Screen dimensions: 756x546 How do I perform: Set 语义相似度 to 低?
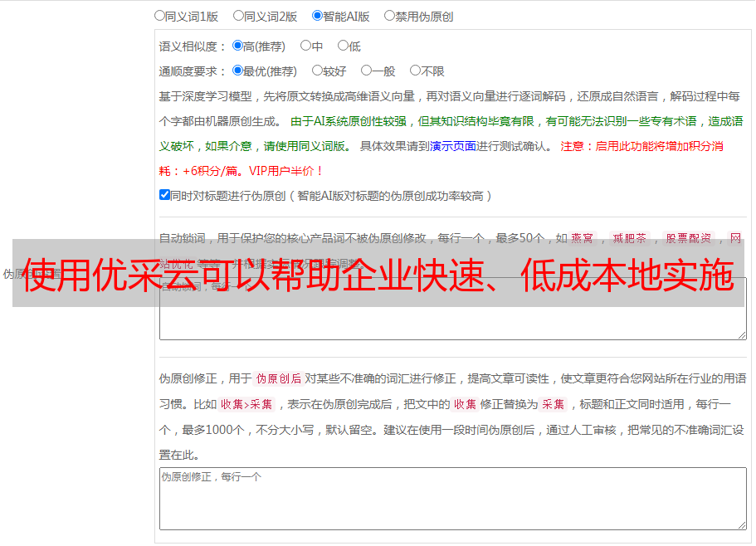tap(343, 46)
